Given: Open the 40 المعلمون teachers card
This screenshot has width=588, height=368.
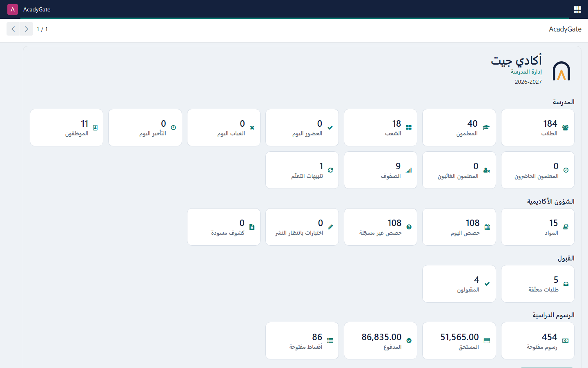Looking at the screenshot, I should click(x=459, y=128).
